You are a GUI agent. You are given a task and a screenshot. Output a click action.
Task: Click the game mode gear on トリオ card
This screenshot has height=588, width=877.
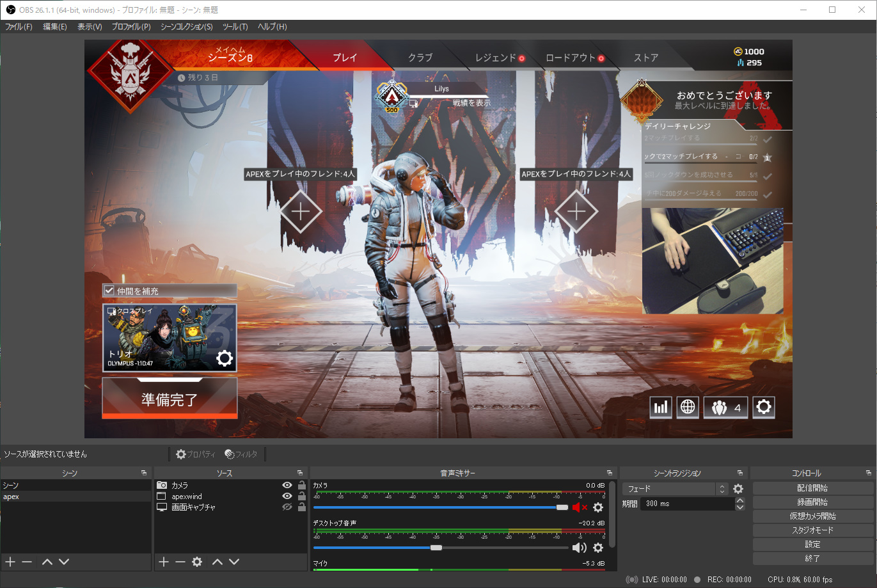click(x=225, y=358)
